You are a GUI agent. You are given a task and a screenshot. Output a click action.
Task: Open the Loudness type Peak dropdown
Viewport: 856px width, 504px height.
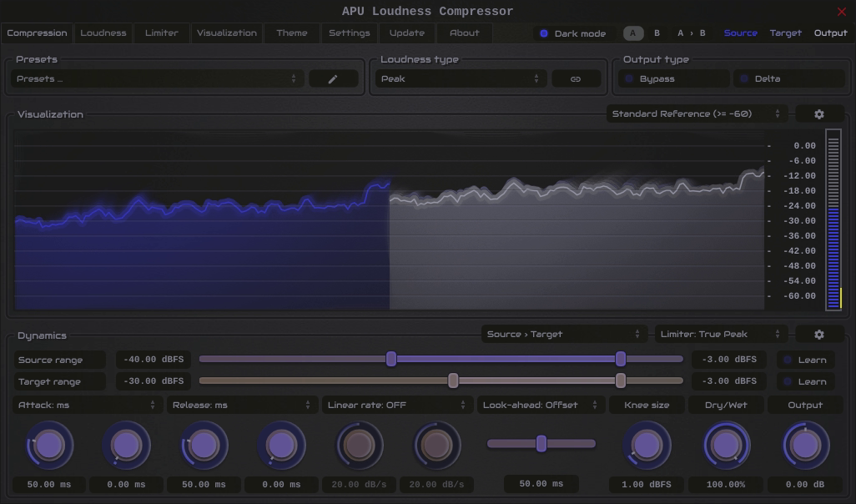461,78
